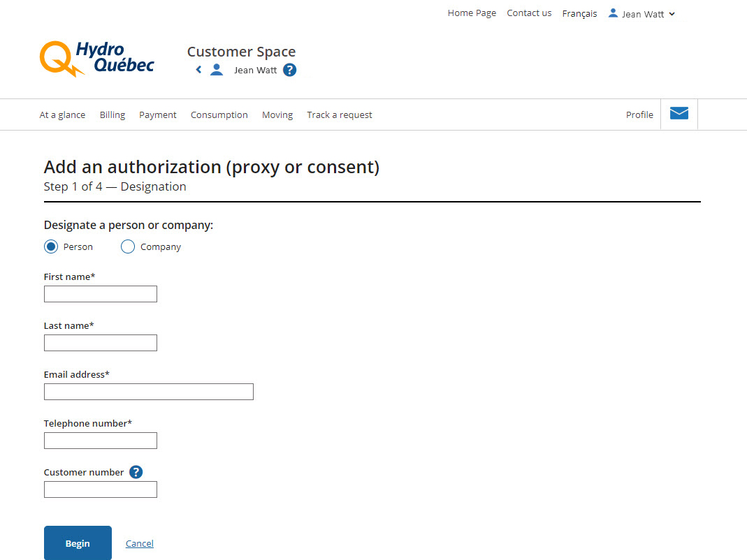
Task: Open the Payment menu
Action: coord(158,115)
